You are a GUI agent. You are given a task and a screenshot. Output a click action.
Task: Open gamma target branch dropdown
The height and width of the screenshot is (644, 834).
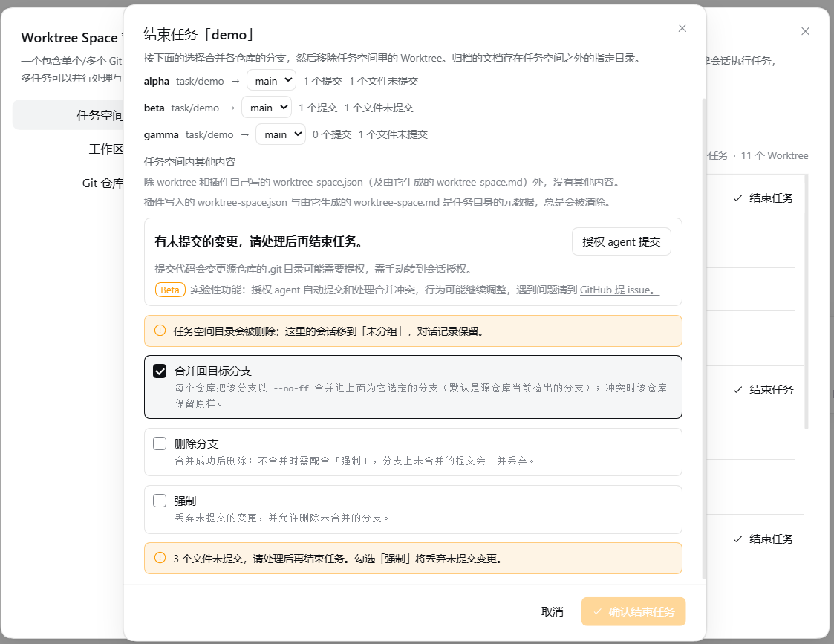pos(281,134)
